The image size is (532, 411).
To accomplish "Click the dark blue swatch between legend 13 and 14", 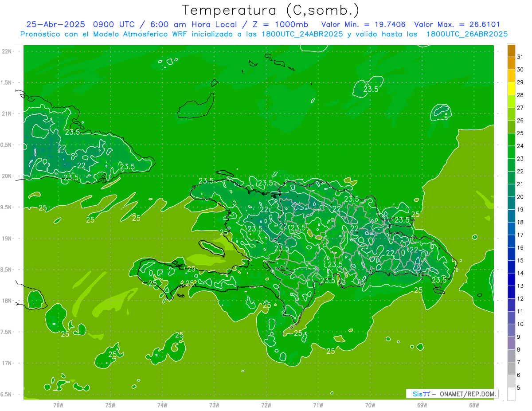I will click(x=511, y=280).
